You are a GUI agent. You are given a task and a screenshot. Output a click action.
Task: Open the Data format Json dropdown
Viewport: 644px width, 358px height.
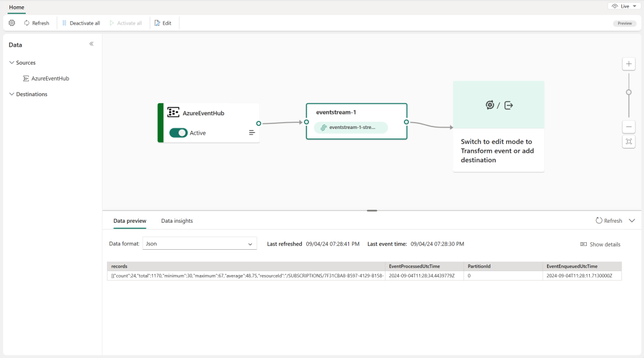tap(199, 243)
